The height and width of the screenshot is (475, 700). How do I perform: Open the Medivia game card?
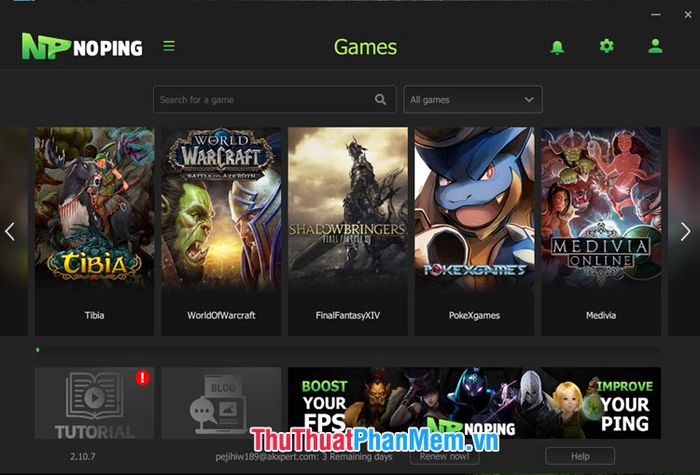601,231
